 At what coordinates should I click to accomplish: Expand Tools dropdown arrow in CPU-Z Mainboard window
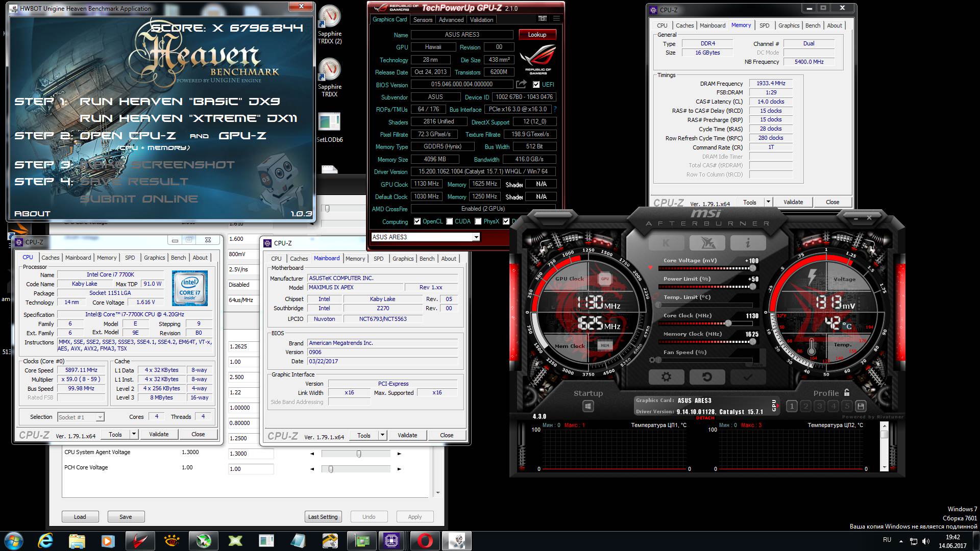(x=382, y=435)
